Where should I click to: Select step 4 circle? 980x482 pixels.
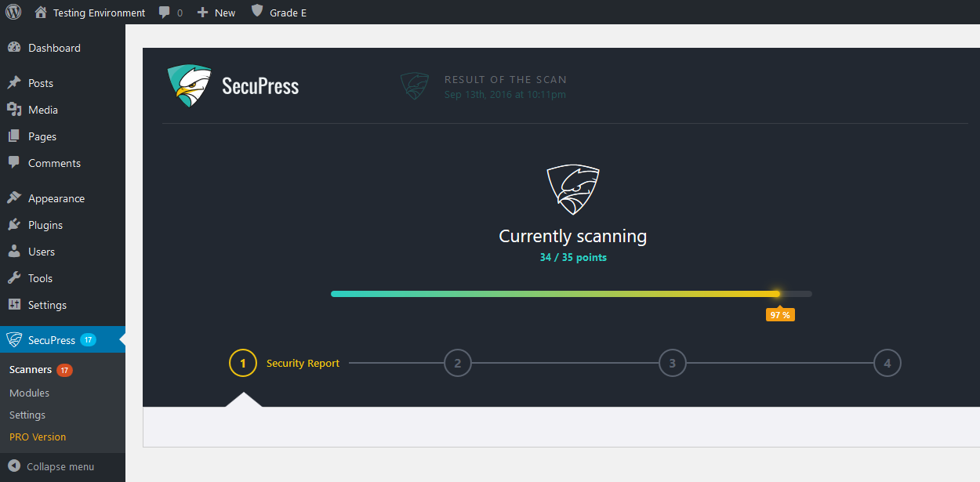pos(887,363)
